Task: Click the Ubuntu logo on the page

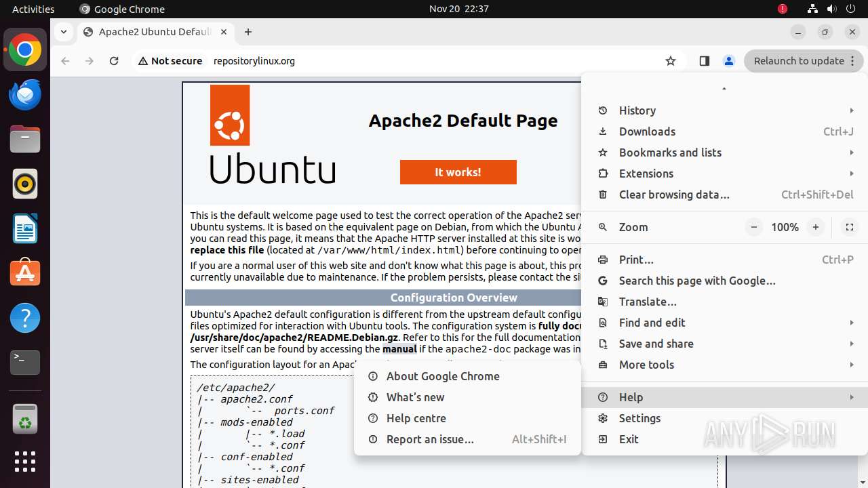Action: pyautogui.click(x=272, y=134)
